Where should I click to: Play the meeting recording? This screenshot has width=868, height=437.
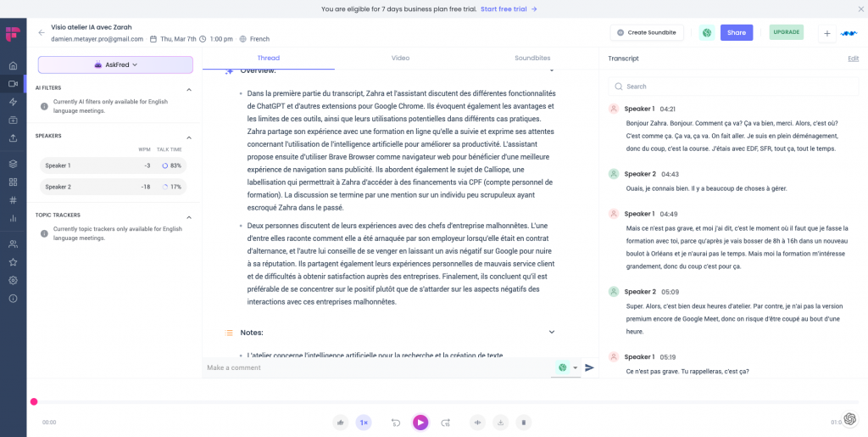(420, 422)
